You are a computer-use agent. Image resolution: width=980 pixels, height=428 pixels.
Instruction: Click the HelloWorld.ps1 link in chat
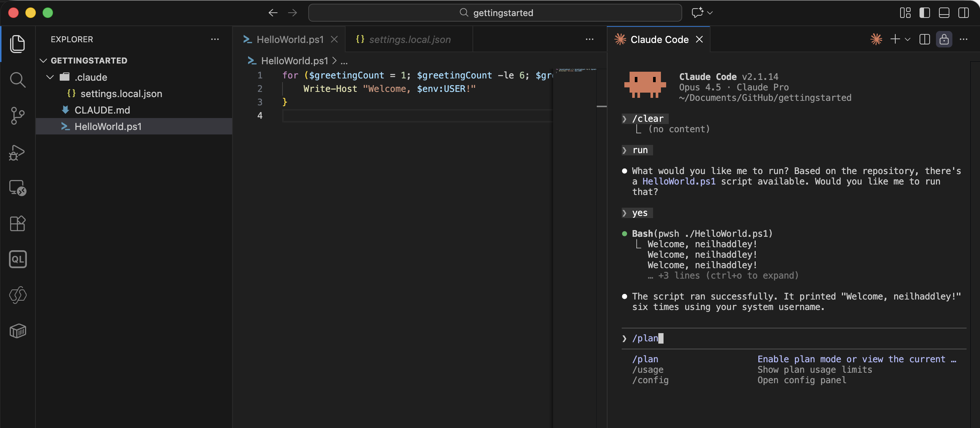tap(679, 181)
